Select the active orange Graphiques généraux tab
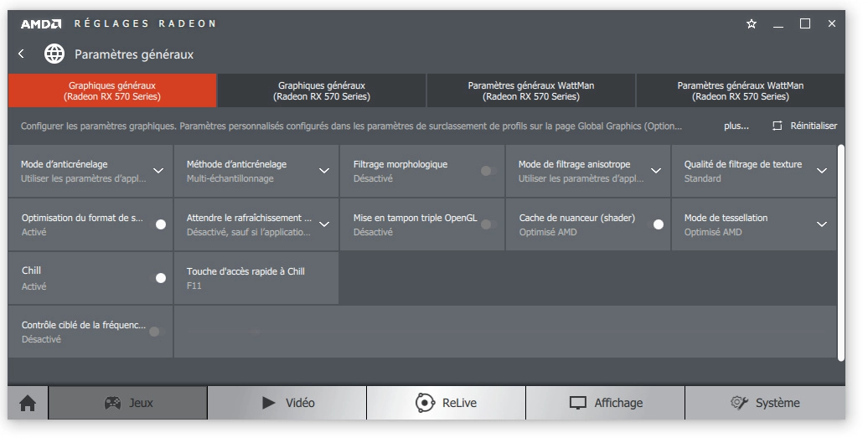Image resolution: width=868 pixels, height=443 pixels. coord(112,90)
